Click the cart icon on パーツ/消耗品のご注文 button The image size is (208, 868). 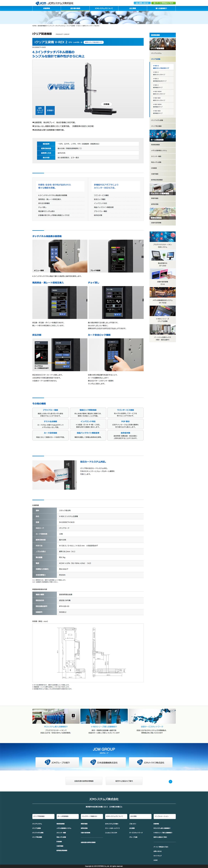click(154, 3)
